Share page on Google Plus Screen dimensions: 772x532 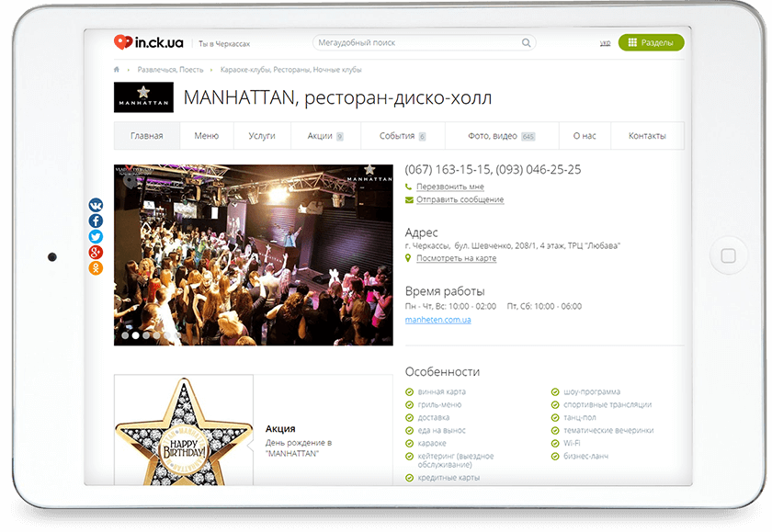(96, 252)
